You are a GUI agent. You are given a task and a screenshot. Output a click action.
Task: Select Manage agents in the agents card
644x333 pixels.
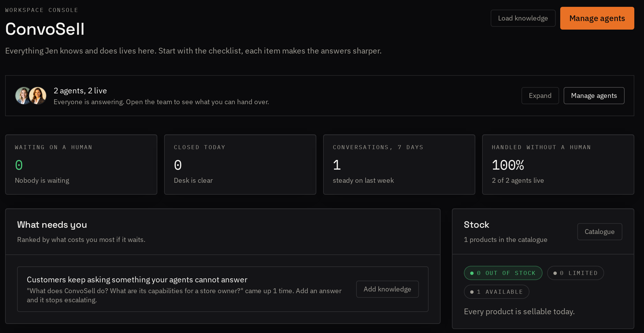[594, 96]
